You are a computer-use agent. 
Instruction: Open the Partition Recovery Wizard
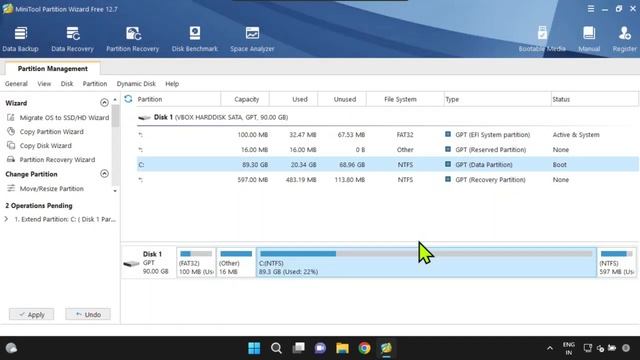[51, 160]
